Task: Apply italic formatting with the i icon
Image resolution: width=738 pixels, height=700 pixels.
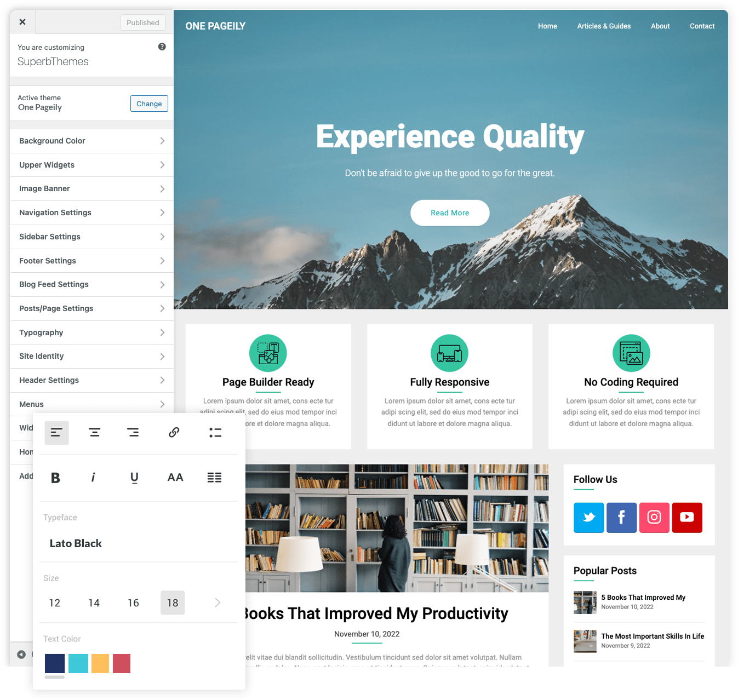Action: (93, 478)
